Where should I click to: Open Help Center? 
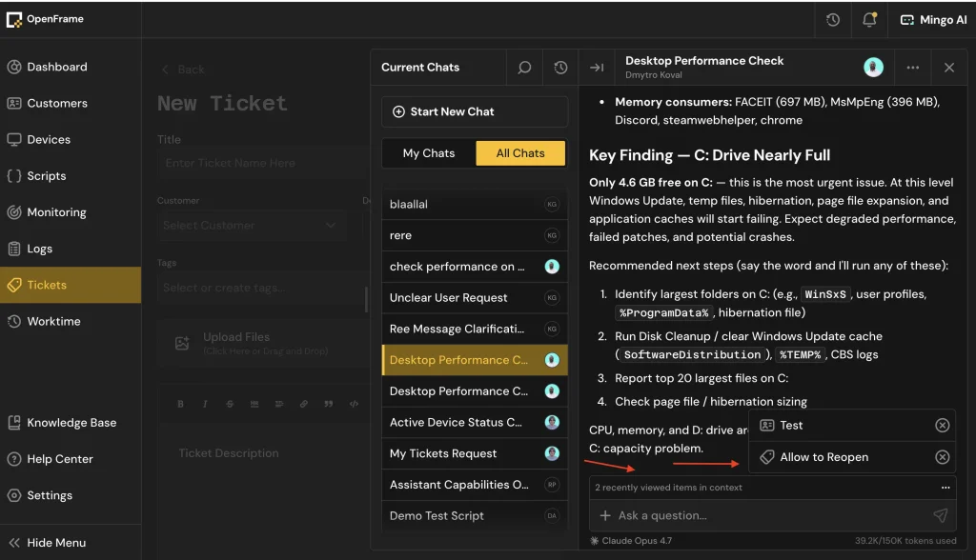(71, 459)
